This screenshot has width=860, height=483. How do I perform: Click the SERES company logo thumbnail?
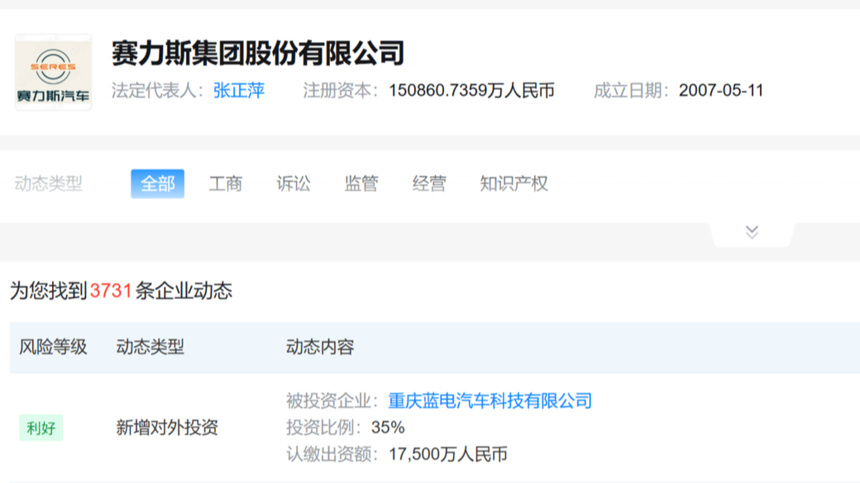point(53,72)
